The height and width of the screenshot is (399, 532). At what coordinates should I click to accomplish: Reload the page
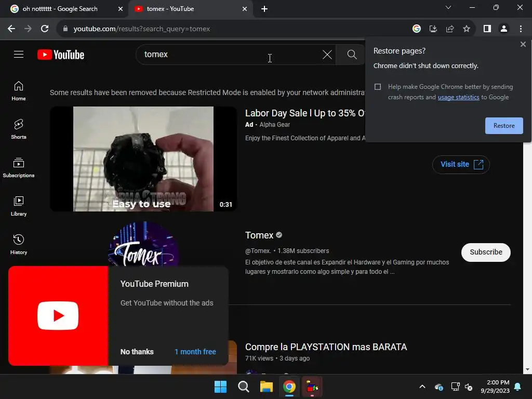[x=45, y=29]
